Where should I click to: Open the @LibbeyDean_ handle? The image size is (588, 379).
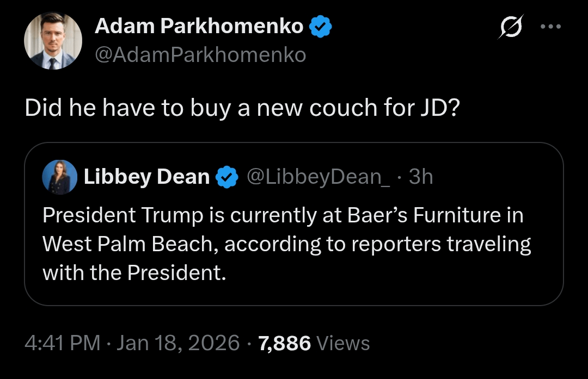pyautogui.click(x=318, y=177)
